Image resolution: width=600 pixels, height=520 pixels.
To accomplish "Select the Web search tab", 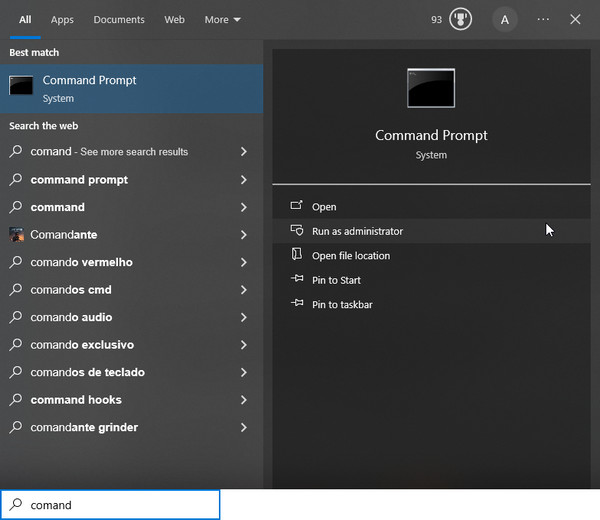I will tap(174, 20).
